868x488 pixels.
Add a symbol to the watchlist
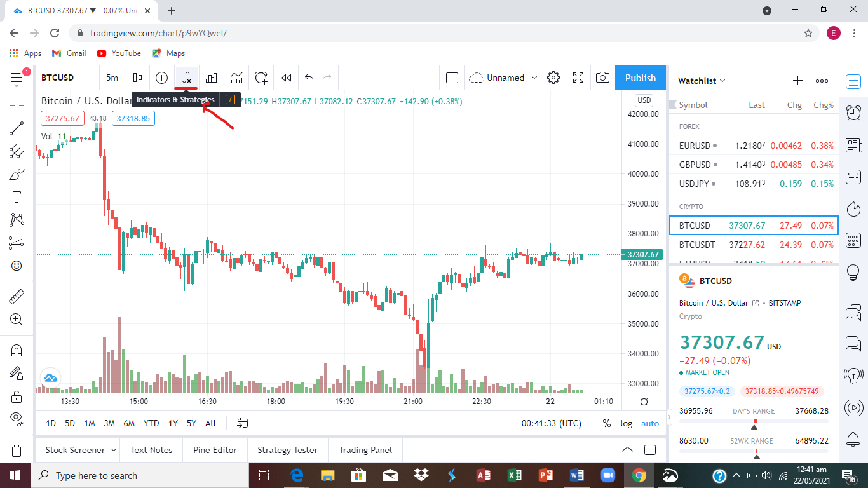click(x=797, y=81)
